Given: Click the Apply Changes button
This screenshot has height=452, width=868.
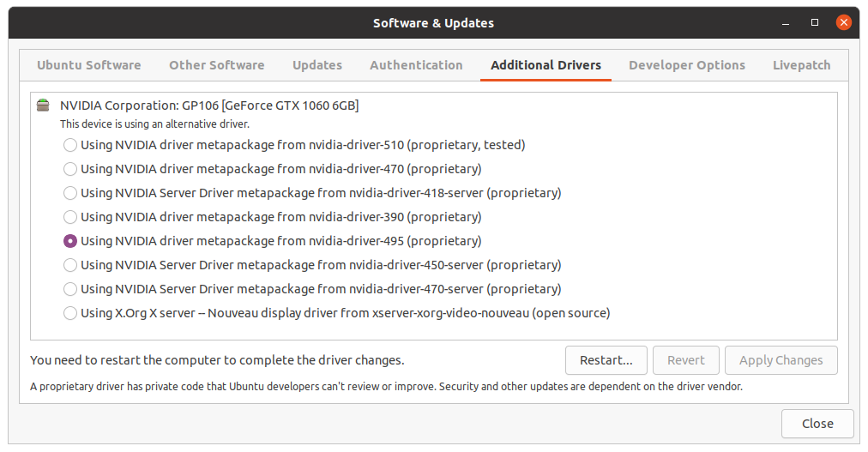Looking at the screenshot, I should pos(781,360).
